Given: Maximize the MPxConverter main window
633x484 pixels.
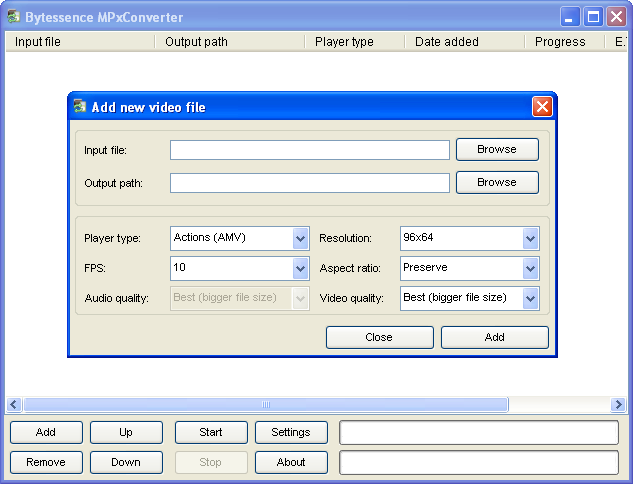Looking at the screenshot, I should [x=593, y=17].
